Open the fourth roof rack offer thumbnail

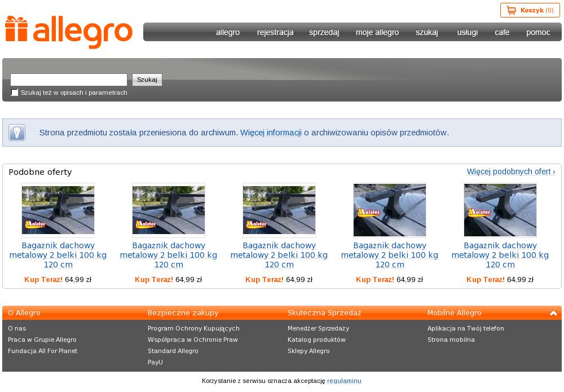[390, 210]
